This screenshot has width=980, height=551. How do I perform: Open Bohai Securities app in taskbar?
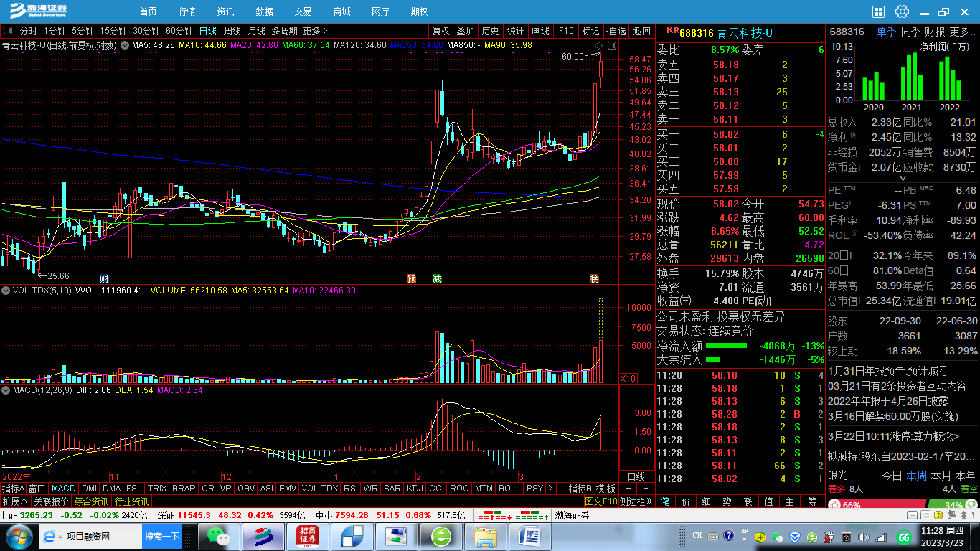pyautogui.click(x=263, y=536)
